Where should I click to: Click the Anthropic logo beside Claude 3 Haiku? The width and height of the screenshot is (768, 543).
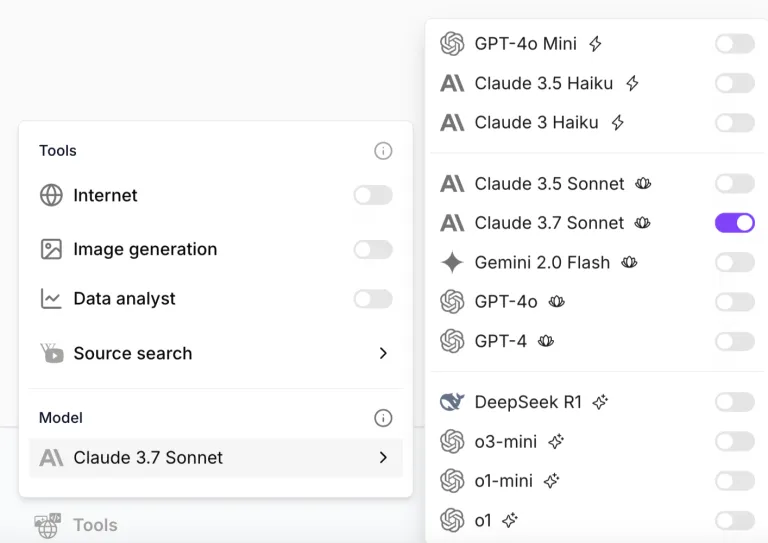[452, 122]
